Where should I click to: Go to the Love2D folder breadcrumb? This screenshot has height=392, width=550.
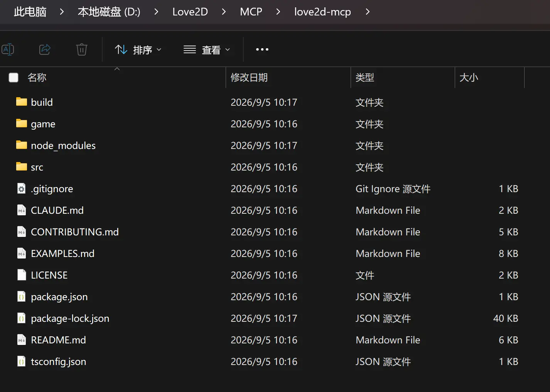(x=190, y=12)
